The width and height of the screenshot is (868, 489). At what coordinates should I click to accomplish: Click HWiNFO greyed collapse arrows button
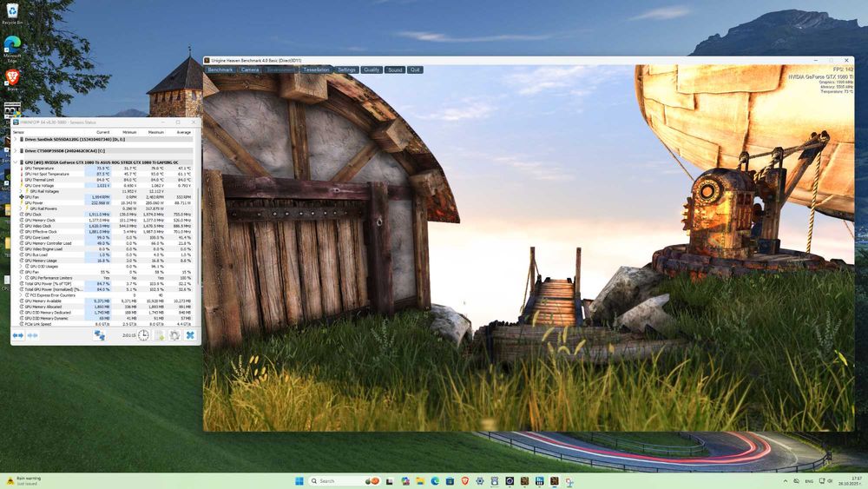point(33,335)
